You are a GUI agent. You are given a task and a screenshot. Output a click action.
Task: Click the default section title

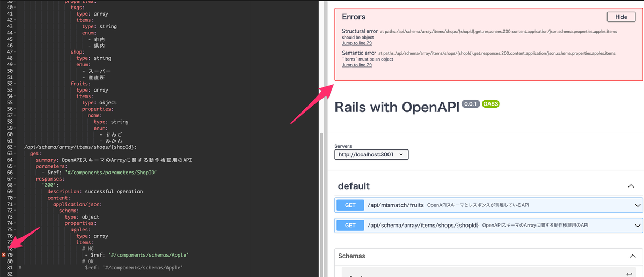(354, 186)
